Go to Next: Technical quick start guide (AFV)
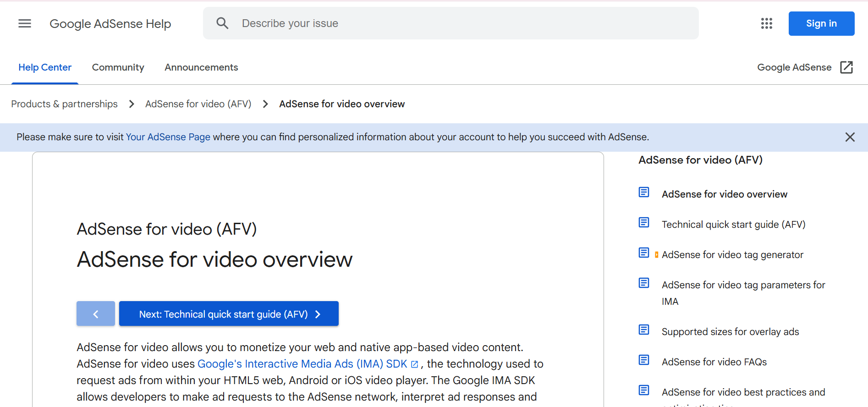The image size is (868, 407). [x=229, y=313]
